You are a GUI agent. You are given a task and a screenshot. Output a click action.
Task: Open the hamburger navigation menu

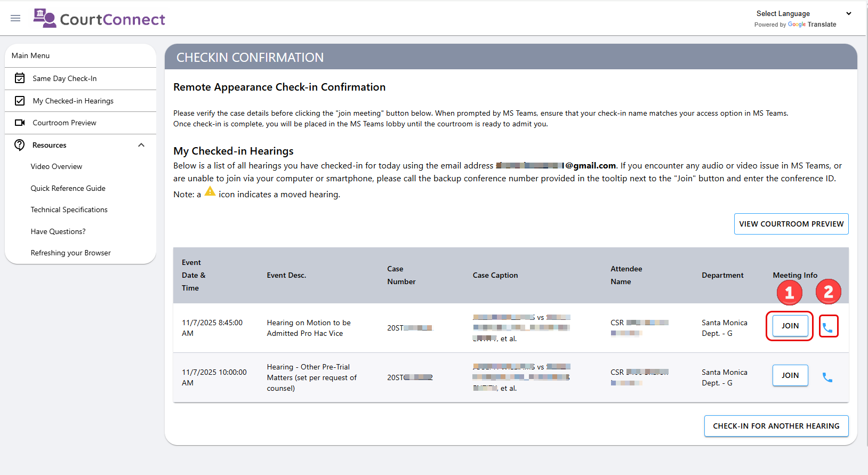pyautogui.click(x=15, y=18)
